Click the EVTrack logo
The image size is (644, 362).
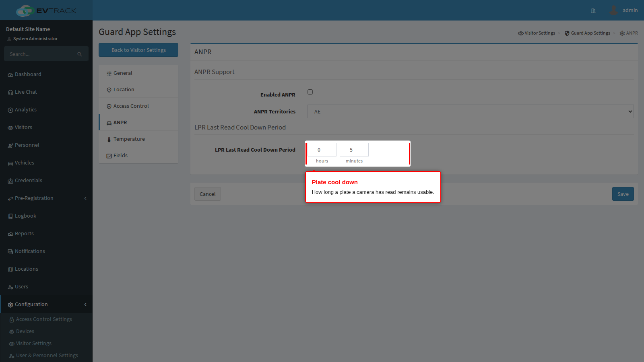pyautogui.click(x=46, y=10)
